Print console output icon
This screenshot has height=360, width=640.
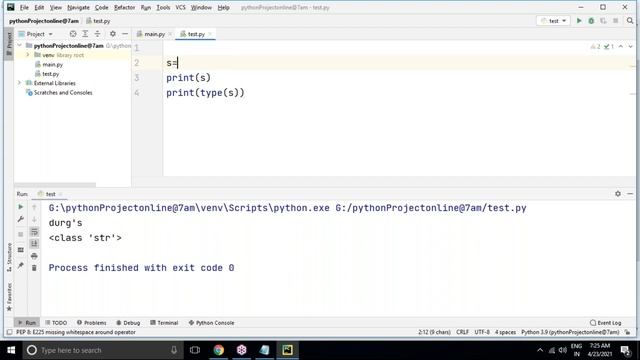(34, 256)
